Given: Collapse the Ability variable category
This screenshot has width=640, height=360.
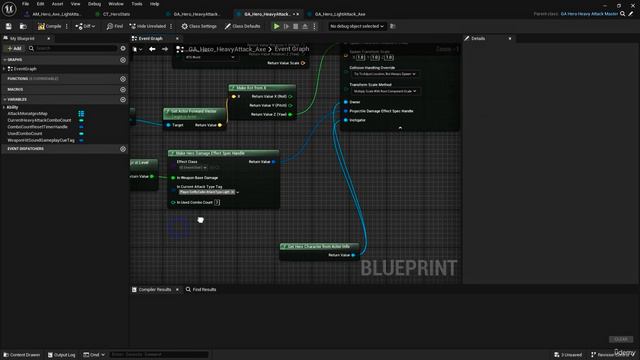Looking at the screenshot, I should tap(4, 107).
